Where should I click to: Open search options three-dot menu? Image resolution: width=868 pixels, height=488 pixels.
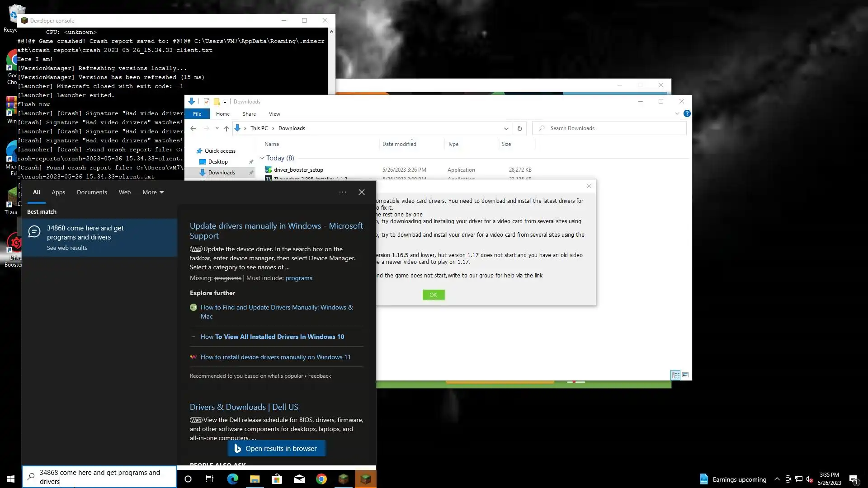coord(342,192)
